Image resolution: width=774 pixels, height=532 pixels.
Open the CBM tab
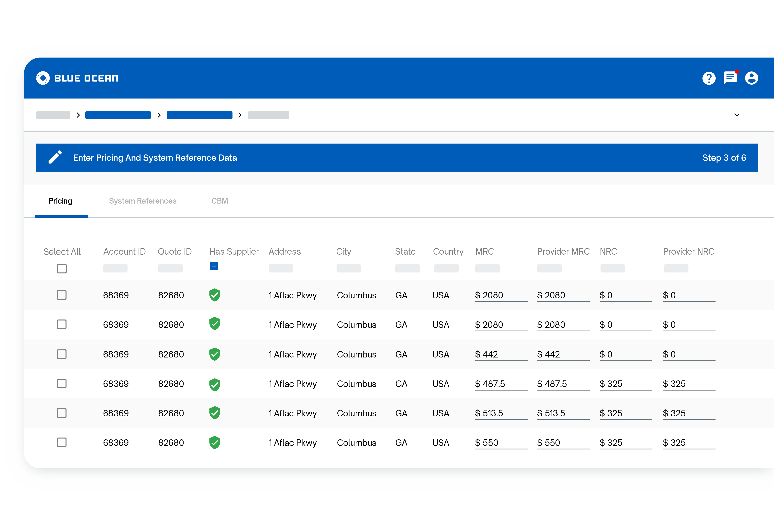(x=219, y=201)
